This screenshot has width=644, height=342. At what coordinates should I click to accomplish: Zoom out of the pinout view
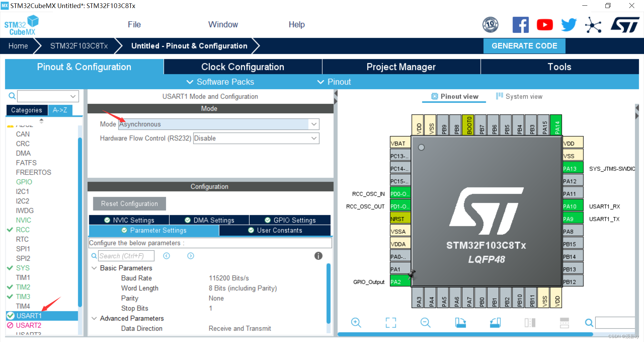tap(425, 323)
